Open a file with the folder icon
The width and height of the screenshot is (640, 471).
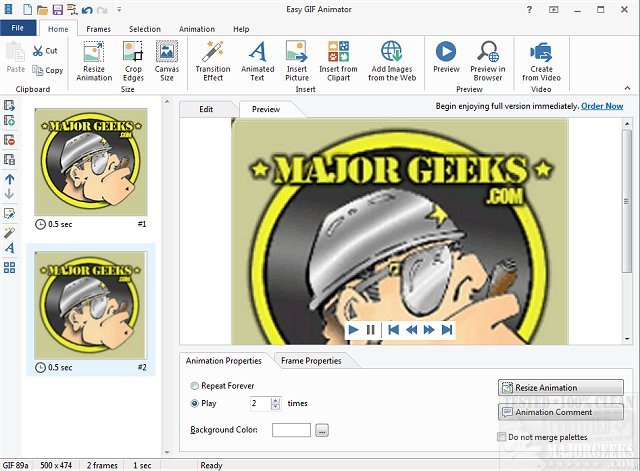pyautogui.click(x=42, y=9)
